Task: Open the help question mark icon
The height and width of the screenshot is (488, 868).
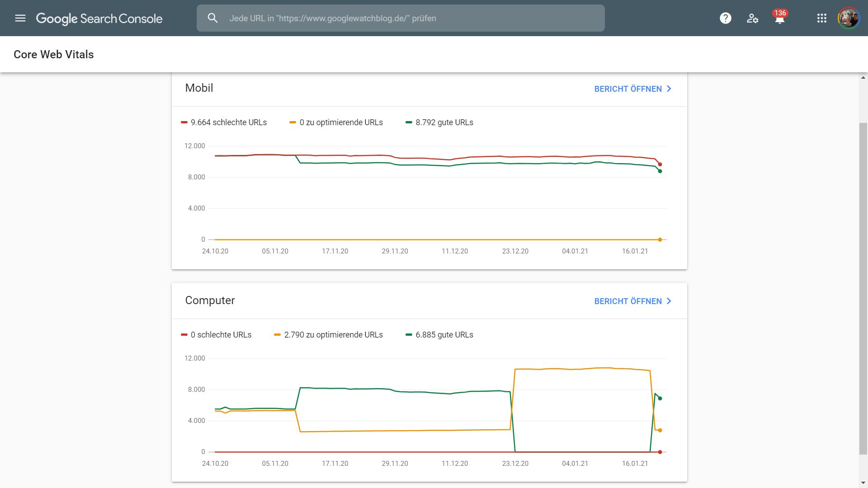Action: tap(725, 18)
